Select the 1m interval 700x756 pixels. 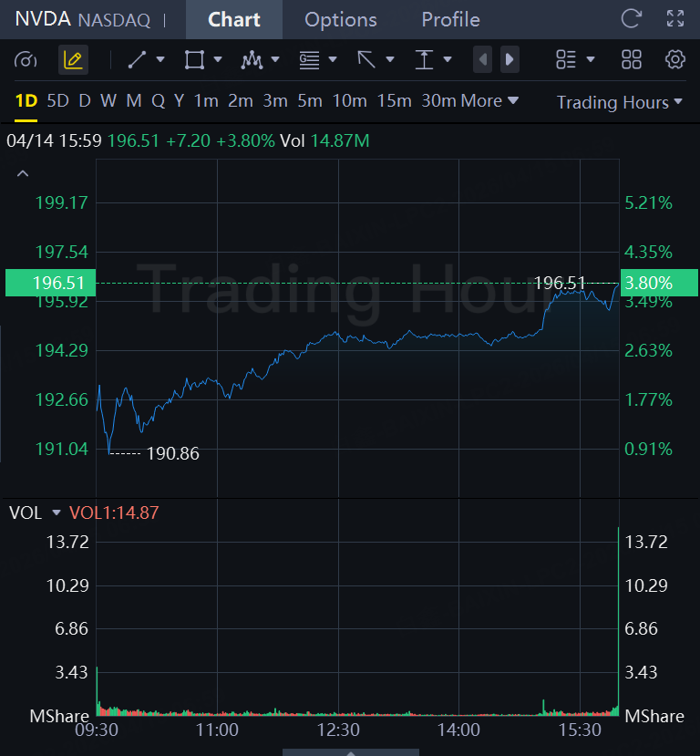point(206,101)
